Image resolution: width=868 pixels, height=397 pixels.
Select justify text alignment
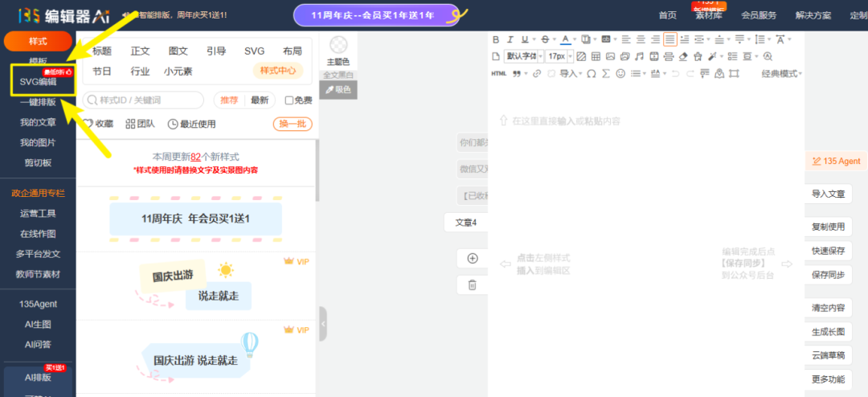click(669, 39)
